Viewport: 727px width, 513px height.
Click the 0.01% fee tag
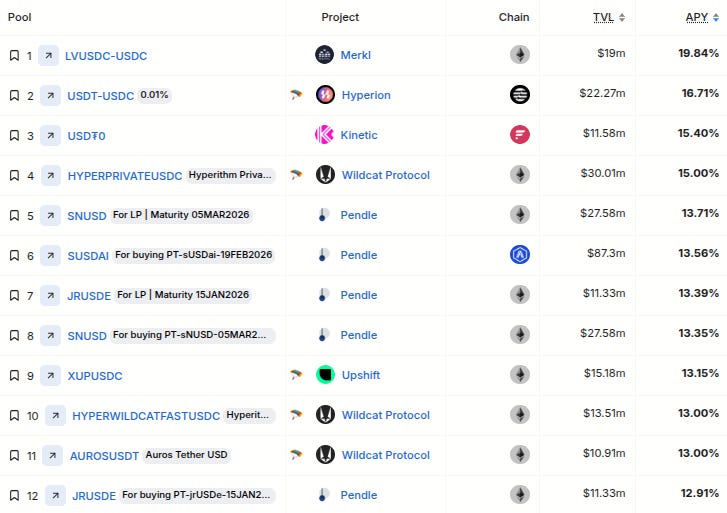click(154, 95)
